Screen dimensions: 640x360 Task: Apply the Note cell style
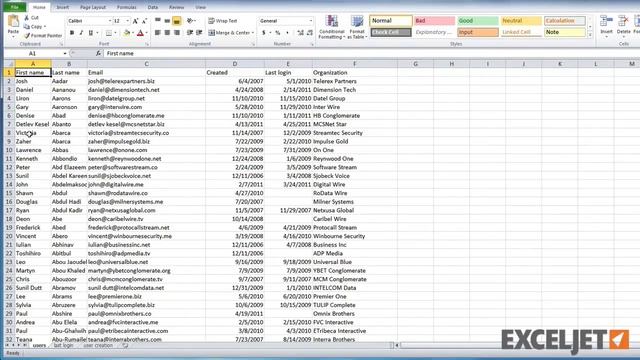564,32
